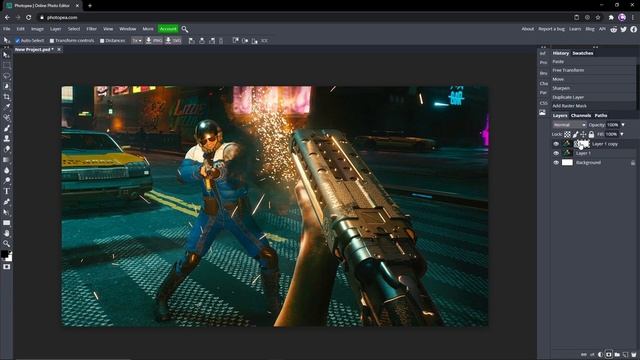Viewport: 640px width, 360px height.
Task: Toggle lock position icon
Action: (x=583, y=134)
